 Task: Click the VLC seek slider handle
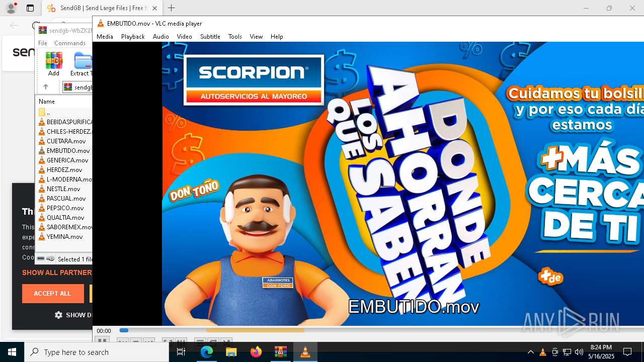tap(124, 330)
